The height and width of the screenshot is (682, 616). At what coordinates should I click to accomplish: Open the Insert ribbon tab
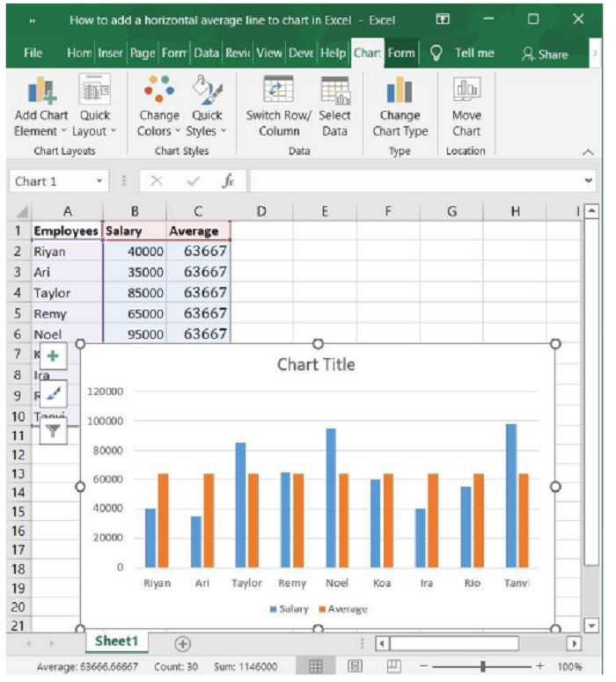110,53
